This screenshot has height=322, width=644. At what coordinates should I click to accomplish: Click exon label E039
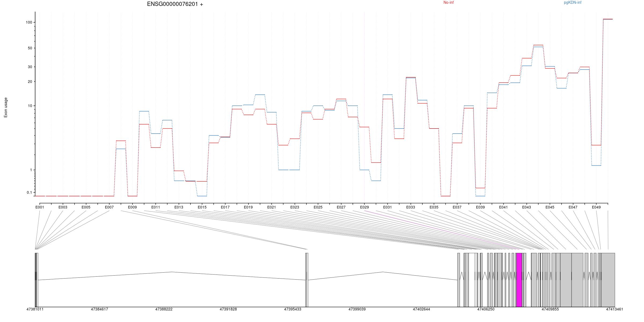480,207
